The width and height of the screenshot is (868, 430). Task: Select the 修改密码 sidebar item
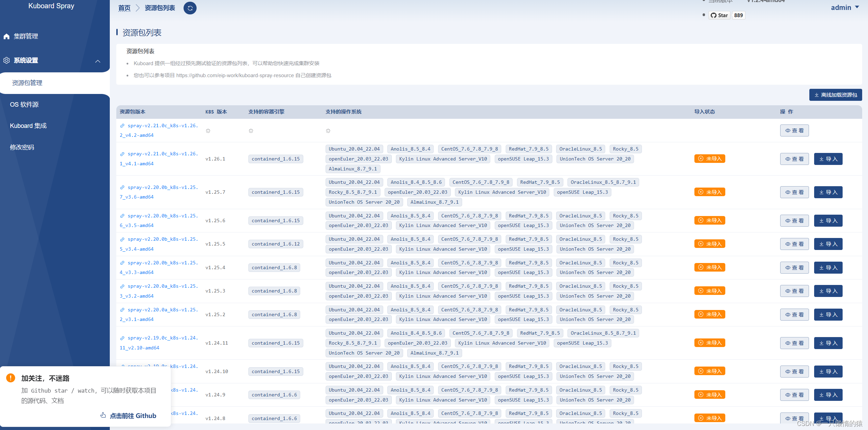coord(22,147)
